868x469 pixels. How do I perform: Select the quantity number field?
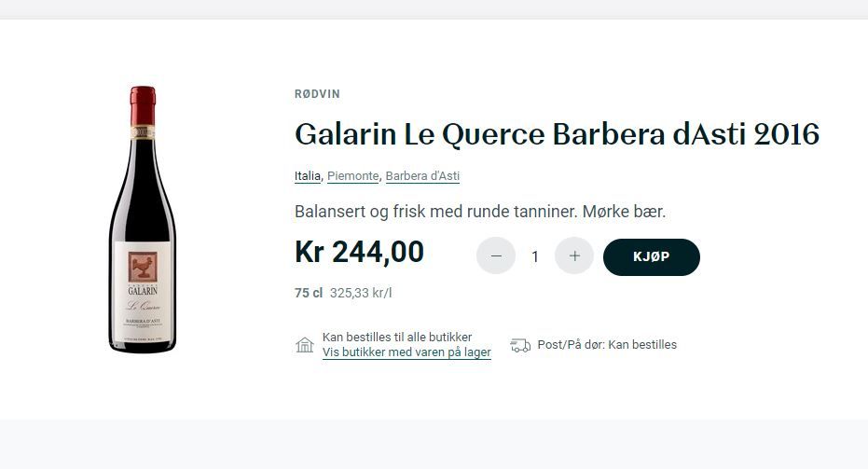click(535, 256)
